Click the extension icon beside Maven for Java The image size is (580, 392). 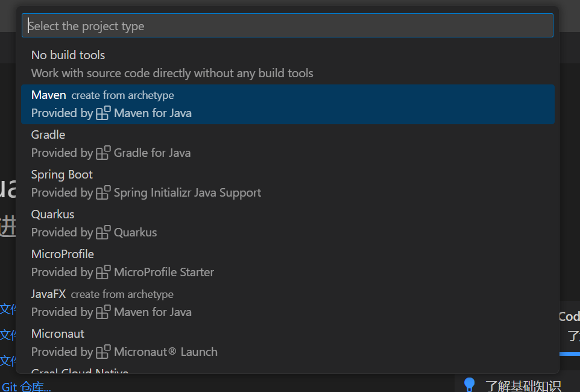click(103, 113)
